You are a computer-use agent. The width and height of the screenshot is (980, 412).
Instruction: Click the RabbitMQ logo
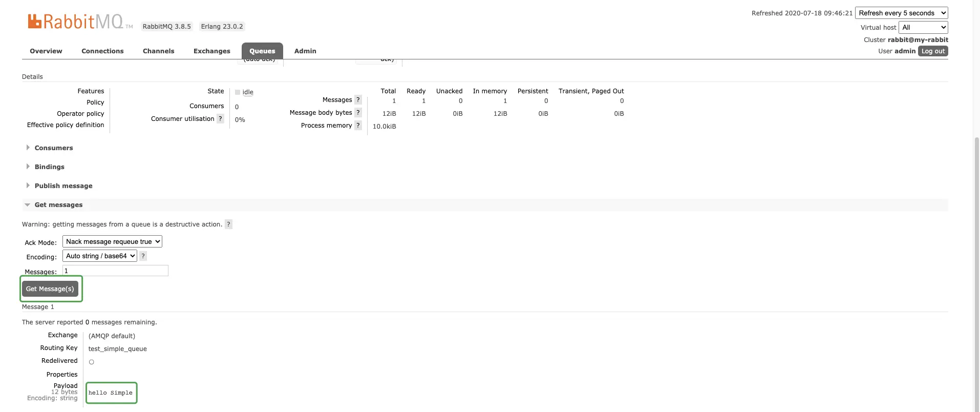click(x=80, y=22)
